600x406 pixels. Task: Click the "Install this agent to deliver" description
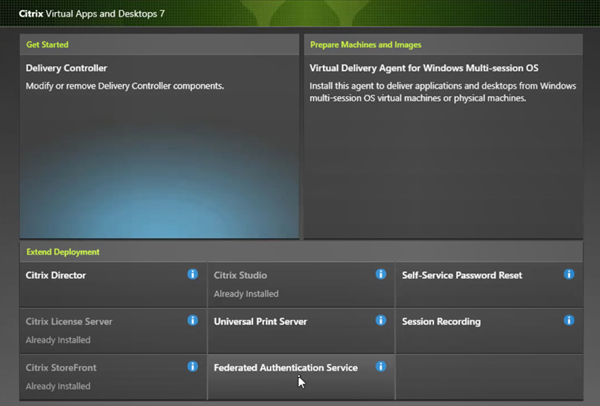click(x=443, y=92)
